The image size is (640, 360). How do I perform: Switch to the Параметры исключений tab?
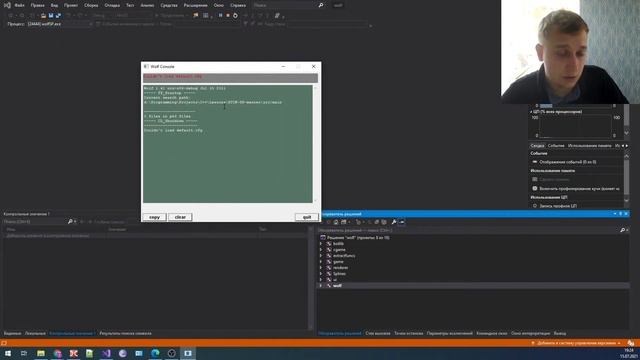coord(450,333)
